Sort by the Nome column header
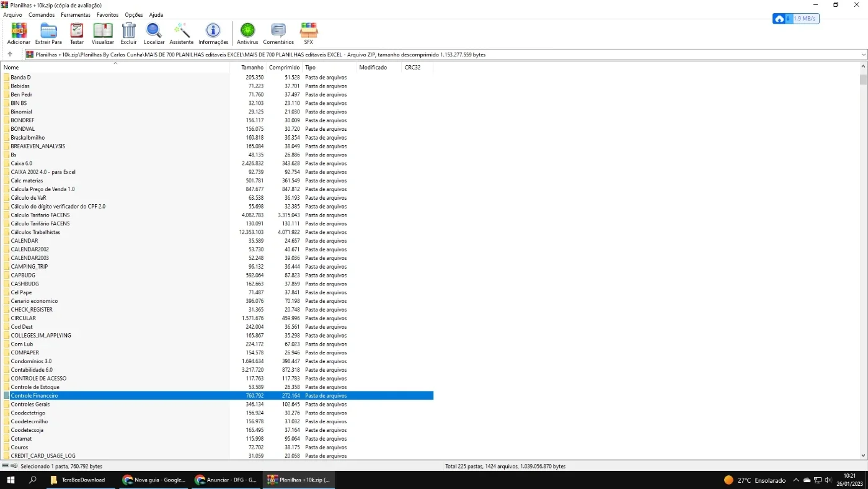This screenshot has height=489, width=868. click(115, 67)
